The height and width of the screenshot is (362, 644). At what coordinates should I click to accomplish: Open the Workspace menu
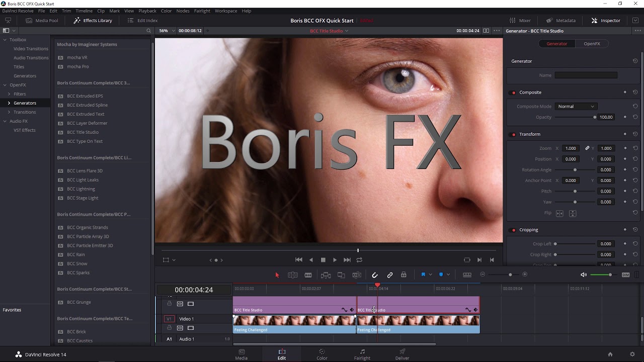coord(226,11)
